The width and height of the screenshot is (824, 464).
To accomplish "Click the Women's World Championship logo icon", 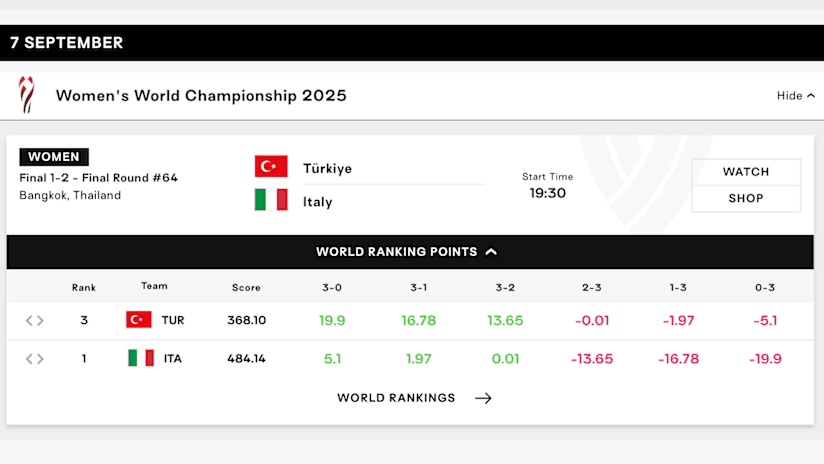I will click(x=27, y=95).
